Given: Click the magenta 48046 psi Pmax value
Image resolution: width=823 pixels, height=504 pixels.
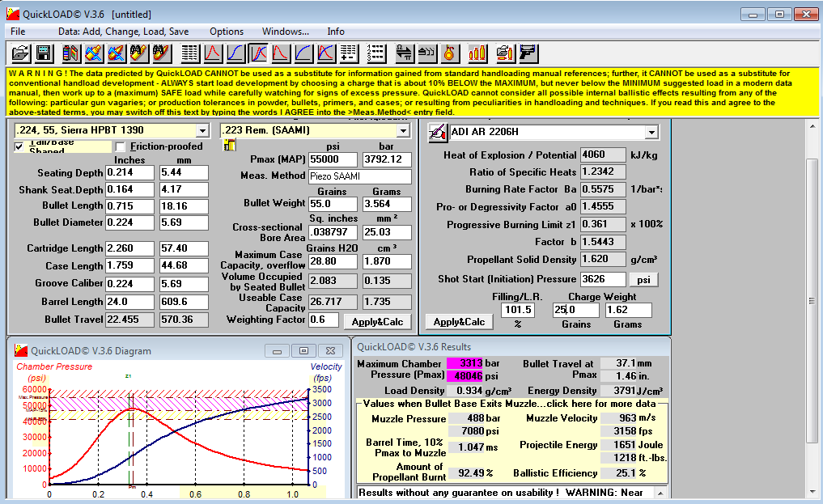Looking at the screenshot, I should point(465,375).
